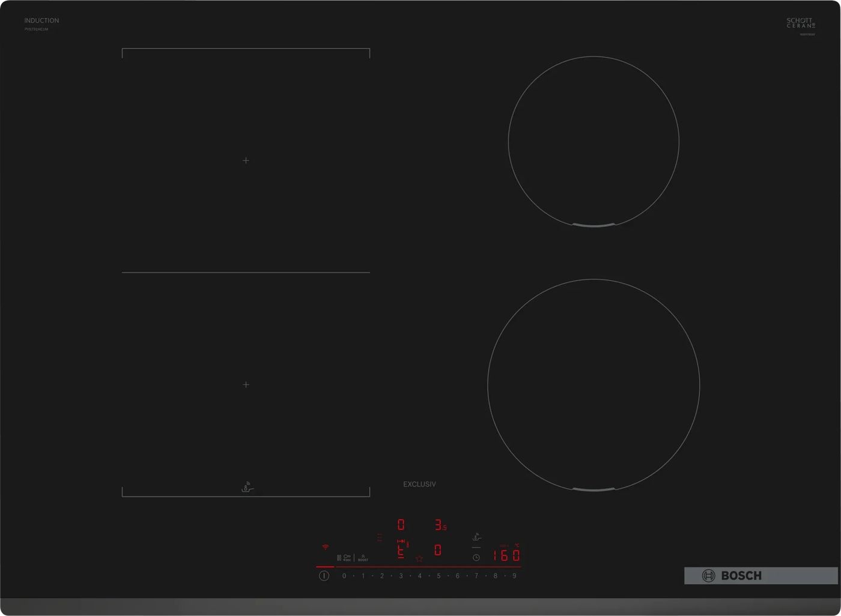Tap the cooking sensor icon on flex zone
The height and width of the screenshot is (616, 841).
coord(247,487)
